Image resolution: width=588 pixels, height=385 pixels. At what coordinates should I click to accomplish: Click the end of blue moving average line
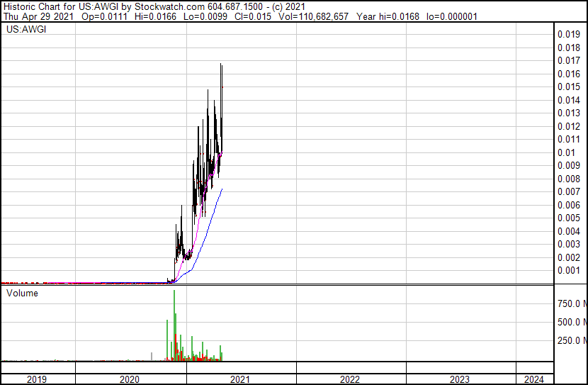point(222,189)
